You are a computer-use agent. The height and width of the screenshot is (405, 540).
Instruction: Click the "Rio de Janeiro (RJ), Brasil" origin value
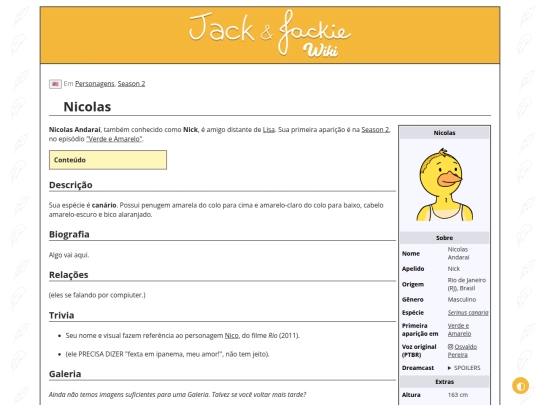pos(467,284)
